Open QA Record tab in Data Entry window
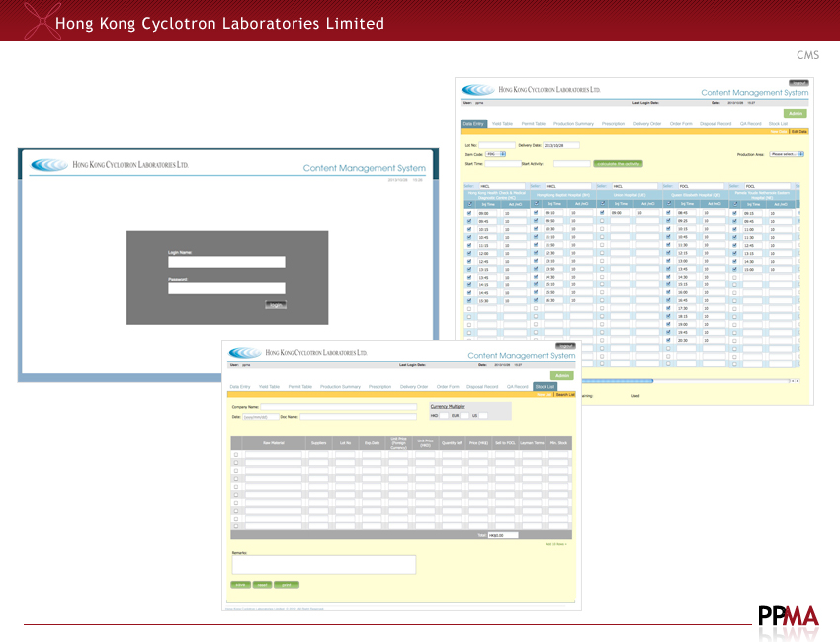Image resolution: width=840 pixels, height=642 pixels. (x=751, y=124)
